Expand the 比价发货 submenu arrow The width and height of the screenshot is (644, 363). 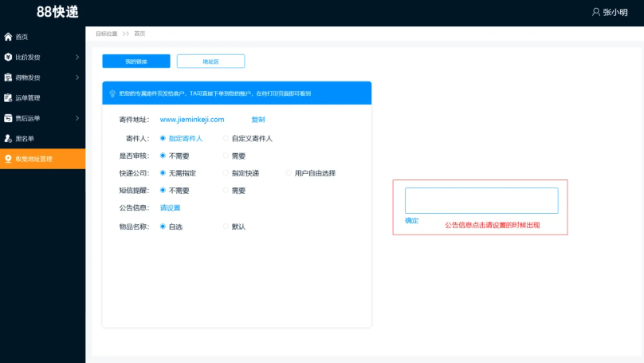77,57
